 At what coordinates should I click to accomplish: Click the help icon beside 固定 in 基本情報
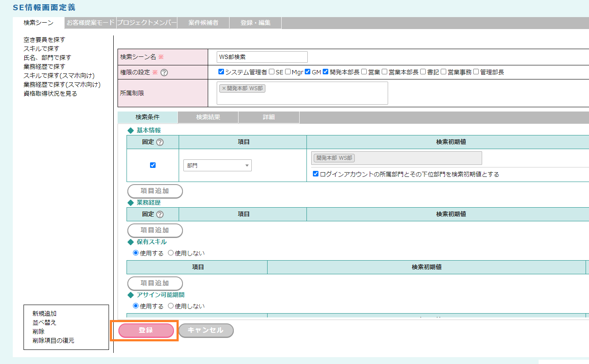[x=160, y=142]
